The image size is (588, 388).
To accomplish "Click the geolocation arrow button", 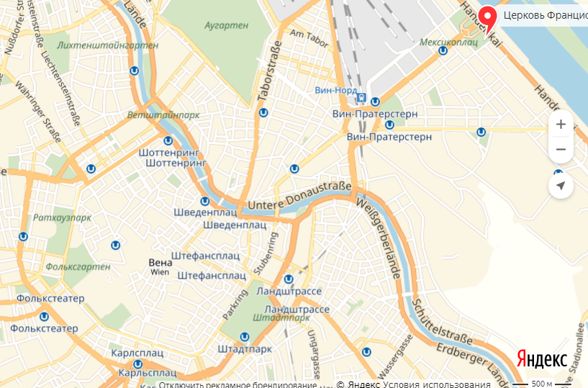I will pos(561,186).
